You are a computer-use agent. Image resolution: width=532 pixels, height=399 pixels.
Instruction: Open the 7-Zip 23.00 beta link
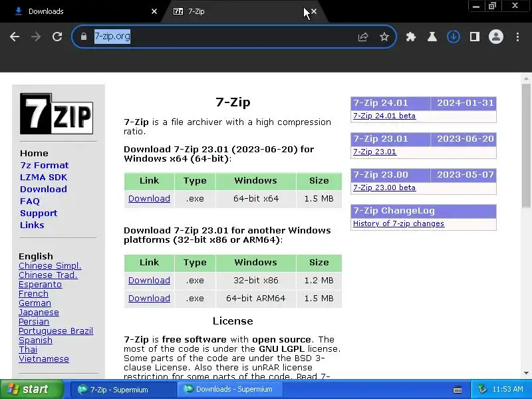[384, 188]
